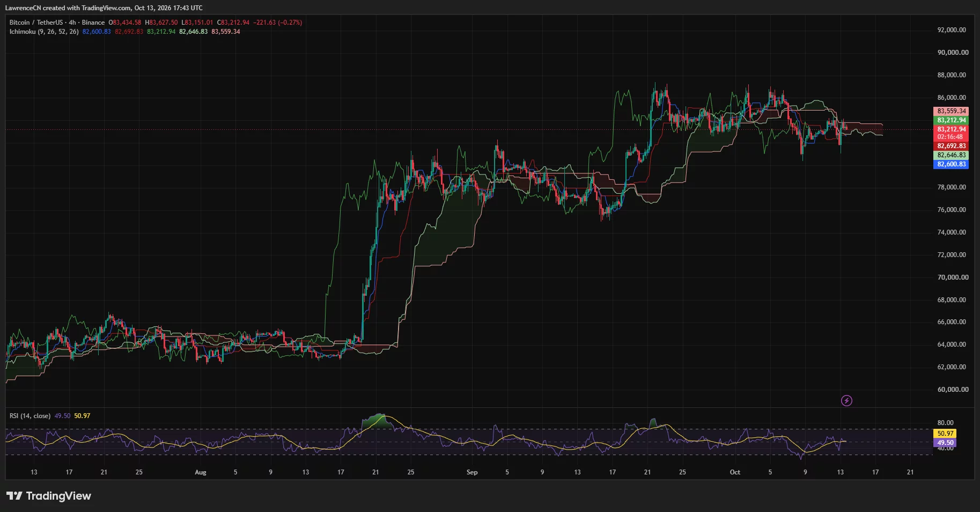Click the Bitcoin / TetherUS symbol title
This screenshot has width=980, height=512.
coord(36,23)
